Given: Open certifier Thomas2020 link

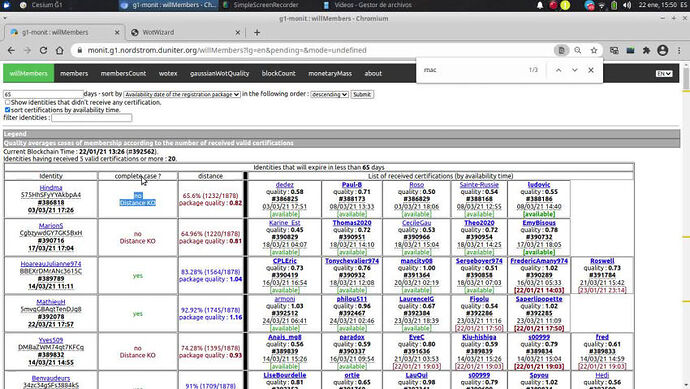Looking at the screenshot, I should pos(352,223).
